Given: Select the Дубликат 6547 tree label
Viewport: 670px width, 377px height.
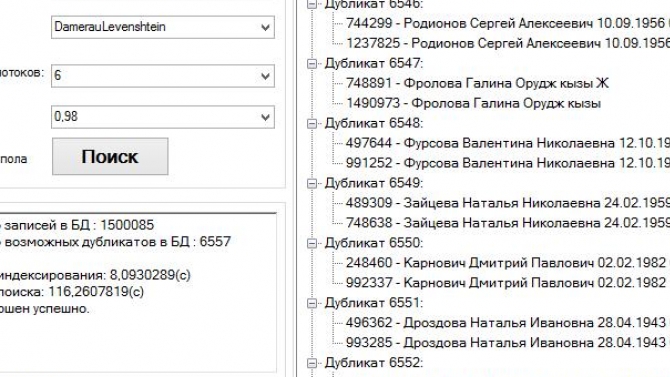Looking at the screenshot, I should [x=374, y=63].
